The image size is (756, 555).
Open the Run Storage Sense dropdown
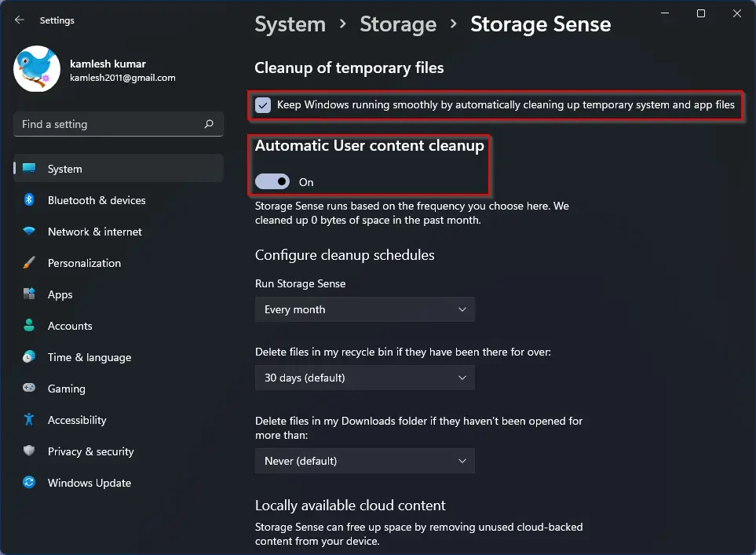365,309
